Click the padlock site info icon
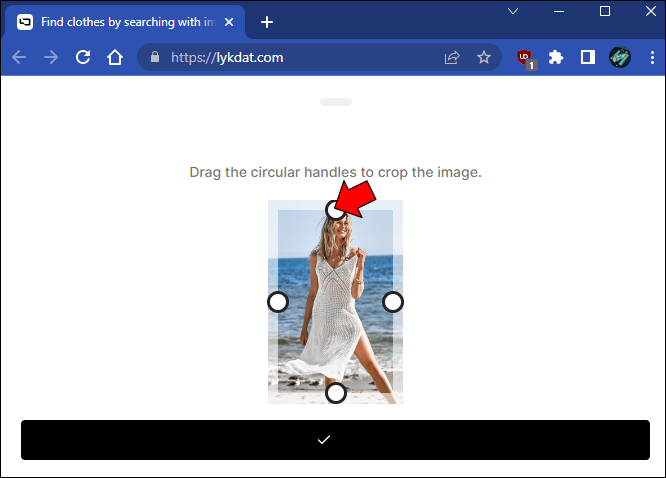The width and height of the screenshot is (666, 478). click(x=155, y=57)
